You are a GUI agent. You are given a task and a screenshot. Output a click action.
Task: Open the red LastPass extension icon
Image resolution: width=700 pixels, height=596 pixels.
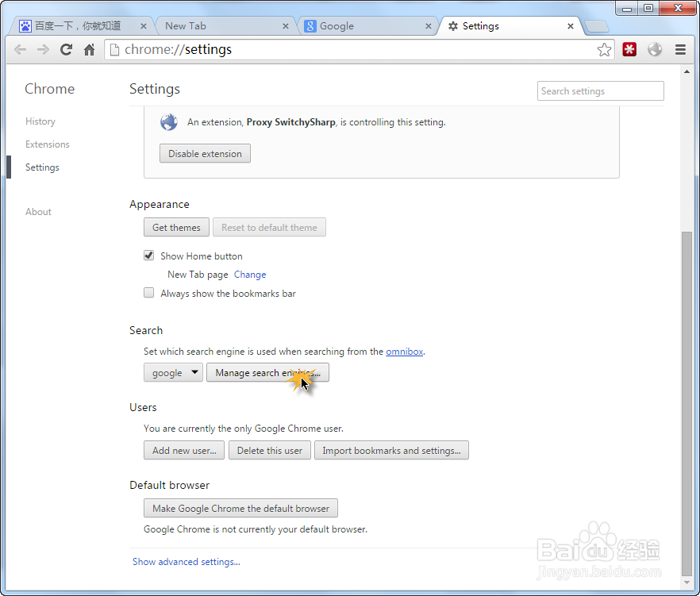point(629,49)
